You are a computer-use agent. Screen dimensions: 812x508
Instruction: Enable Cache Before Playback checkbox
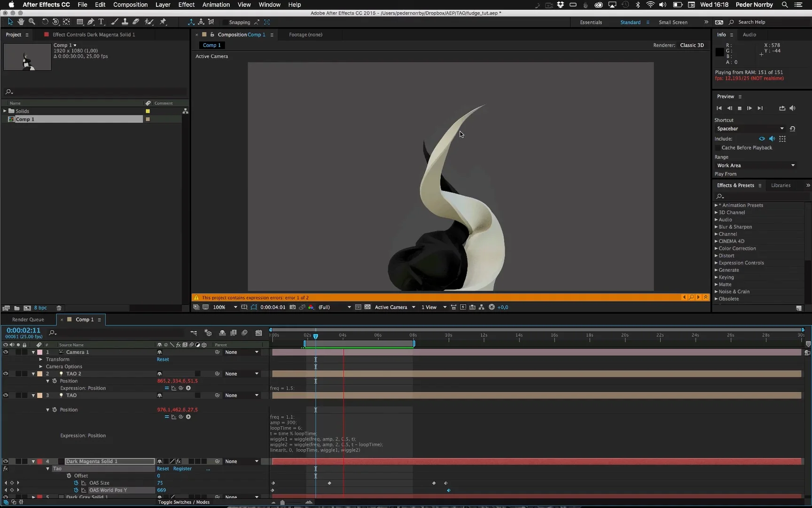pyautogui.click(x=718, y=148)
